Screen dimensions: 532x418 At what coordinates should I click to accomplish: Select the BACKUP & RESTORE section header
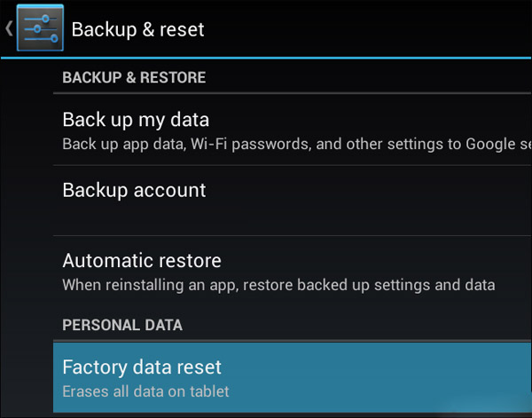(134, 78)
